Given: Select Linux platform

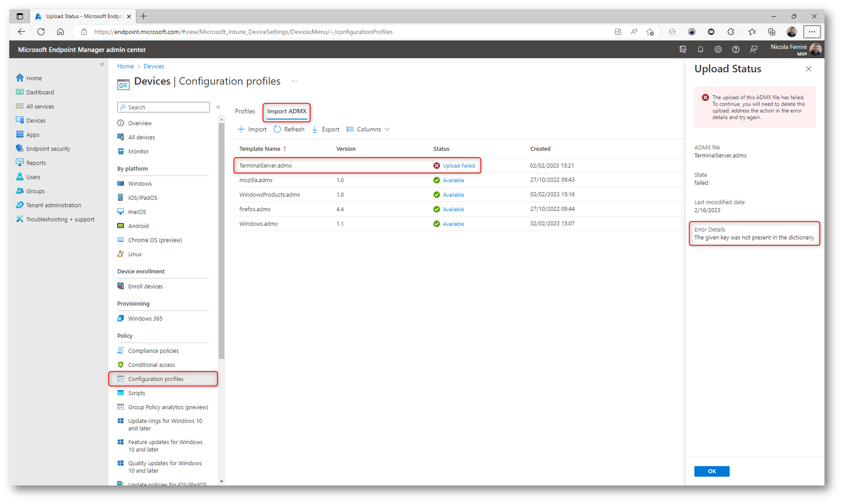Looking at the screenshot, I should (x=135, y=254).
